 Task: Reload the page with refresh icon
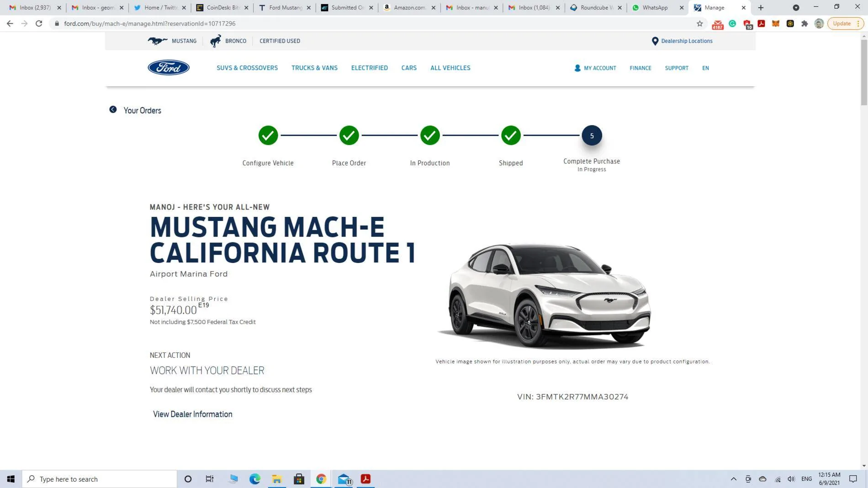(x=39, y=23)
